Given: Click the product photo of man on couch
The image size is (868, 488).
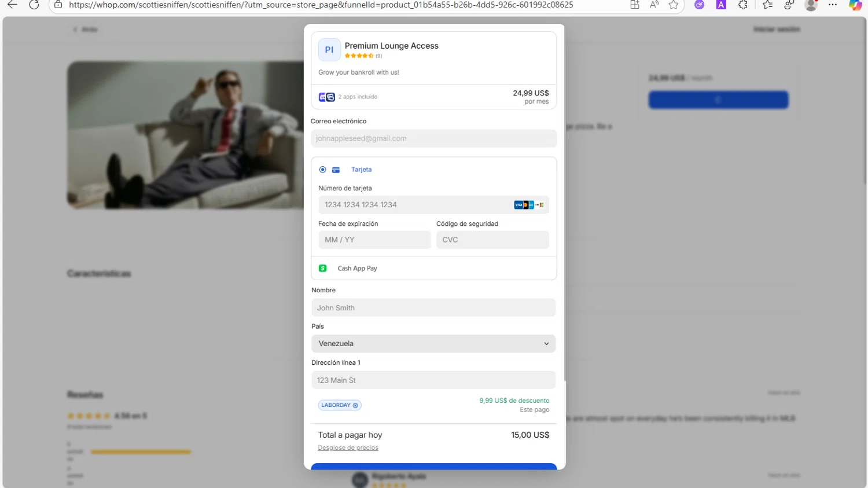Looking at the screenshot, I should [x=185, y=135].
